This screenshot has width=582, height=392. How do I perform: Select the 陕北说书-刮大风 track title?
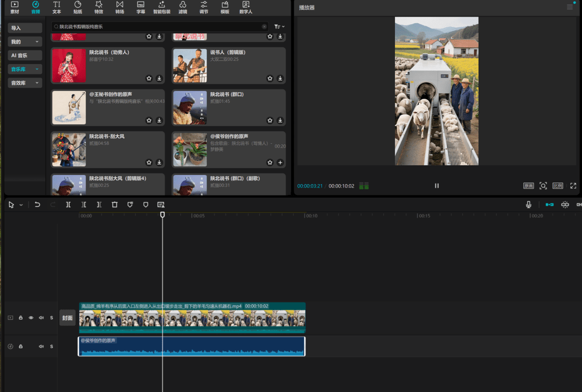click(107, 136)
